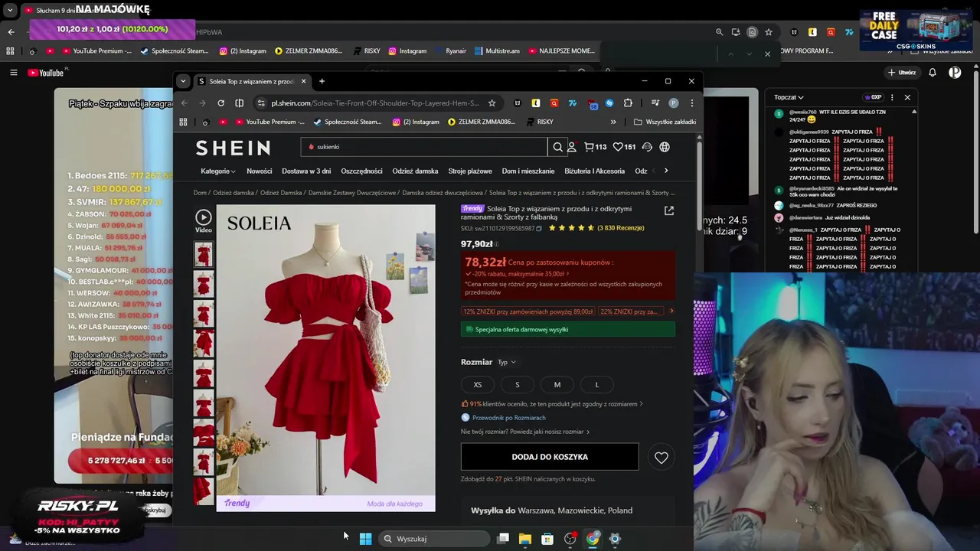Open Windows Start button on taskbar

365,539
